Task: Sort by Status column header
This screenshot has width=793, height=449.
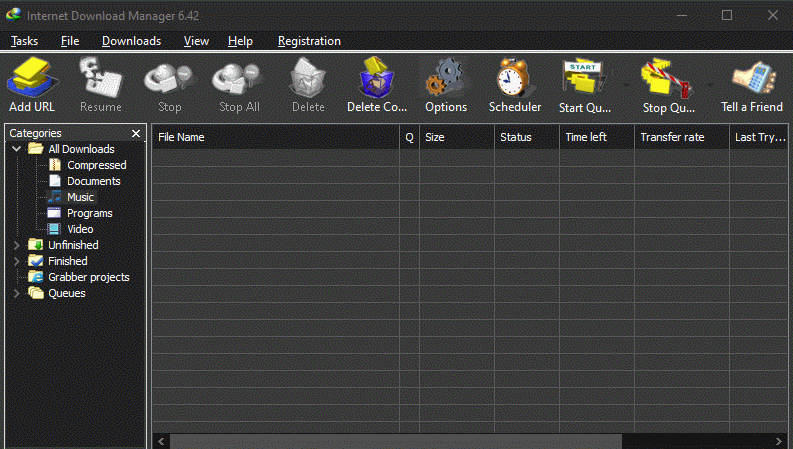Action: (x=526, y=137)
